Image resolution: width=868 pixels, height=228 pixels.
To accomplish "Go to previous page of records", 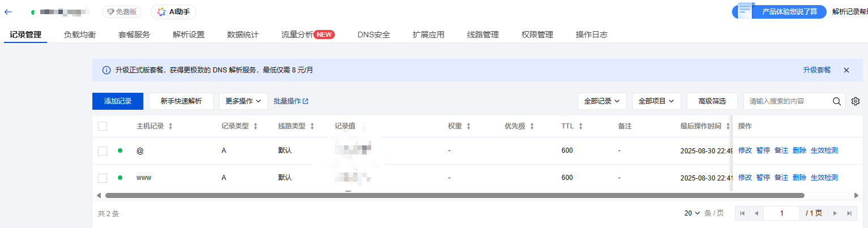I will (756, 213).
